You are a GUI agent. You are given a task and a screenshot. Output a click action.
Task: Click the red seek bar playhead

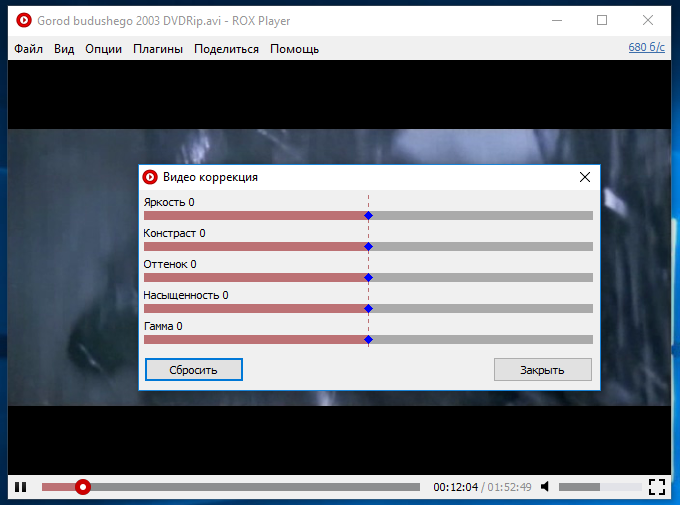pyautogui.click(x=82, y=487)
